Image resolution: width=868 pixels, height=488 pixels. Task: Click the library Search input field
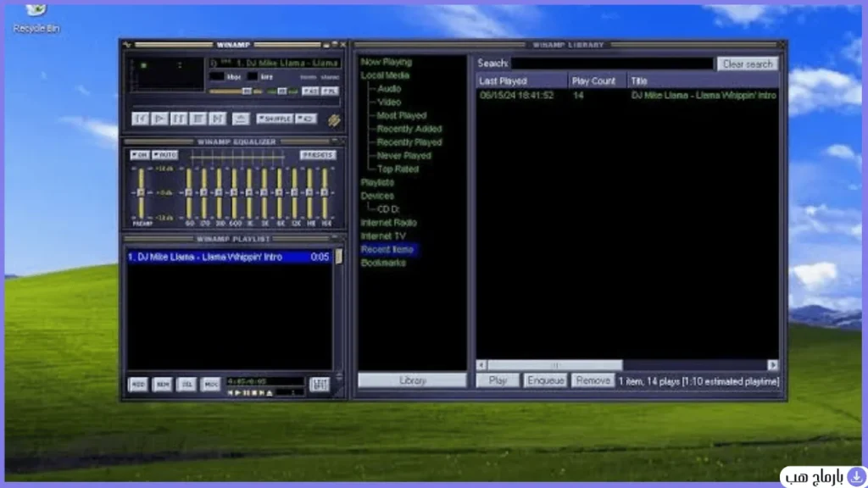[x=612, y=64]
